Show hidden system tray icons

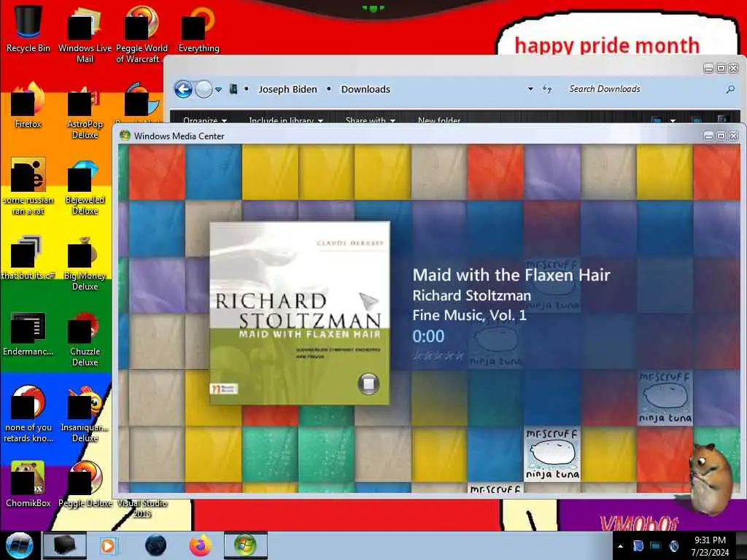pos(620,546)
